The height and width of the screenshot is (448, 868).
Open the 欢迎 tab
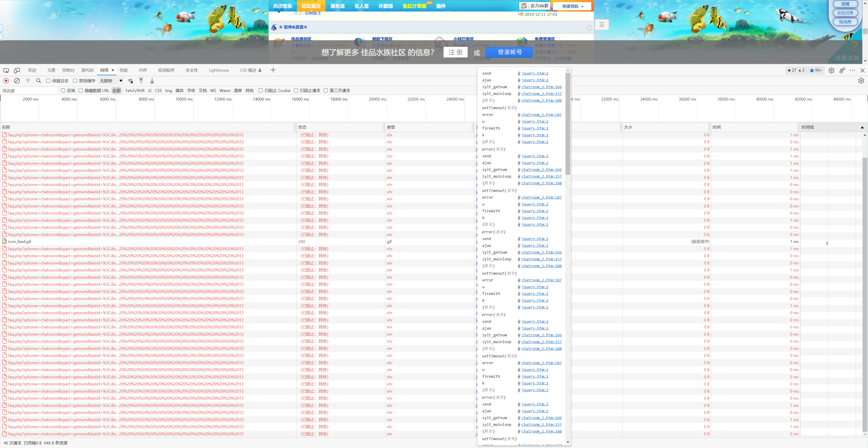(x=32, y=70)
